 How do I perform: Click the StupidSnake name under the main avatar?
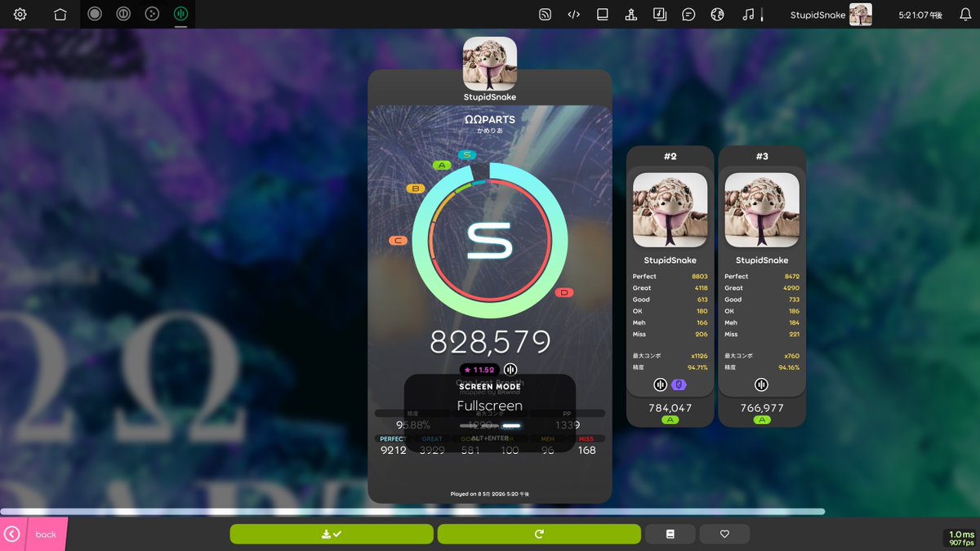coord(490,97)
